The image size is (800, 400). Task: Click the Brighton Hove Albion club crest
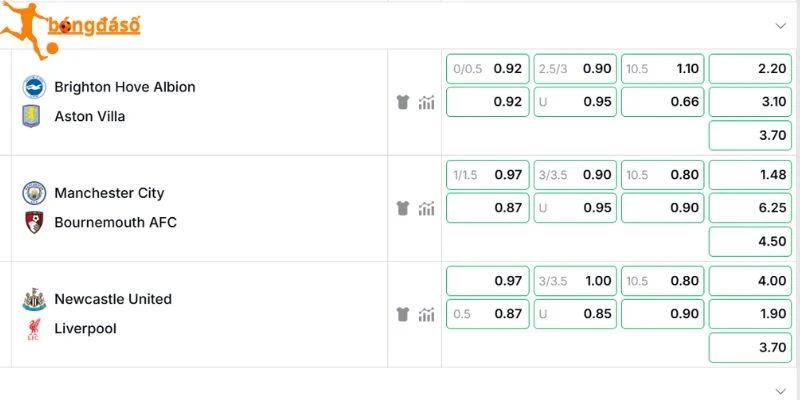[x=34, y=87]
